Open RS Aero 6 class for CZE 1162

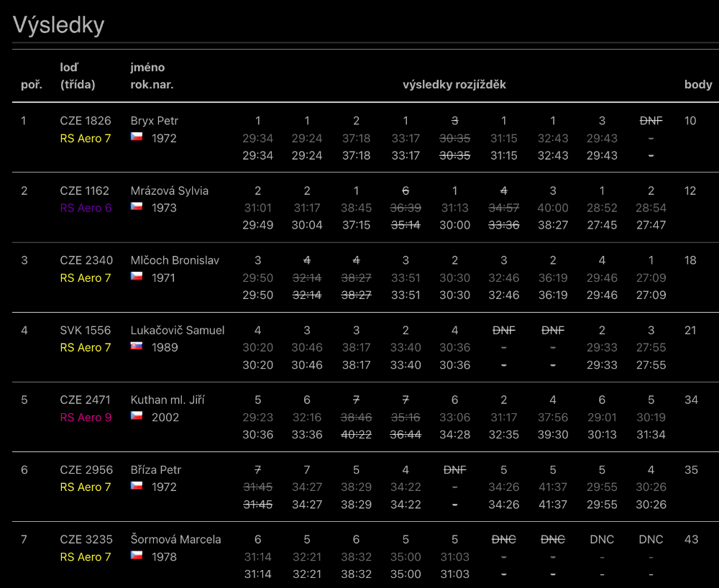tap(86, 208)
